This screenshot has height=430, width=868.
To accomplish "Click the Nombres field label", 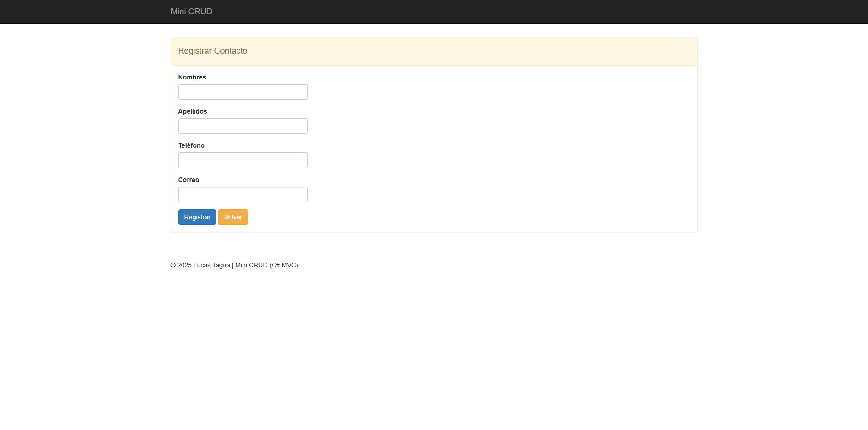I will tap(192, 77).
